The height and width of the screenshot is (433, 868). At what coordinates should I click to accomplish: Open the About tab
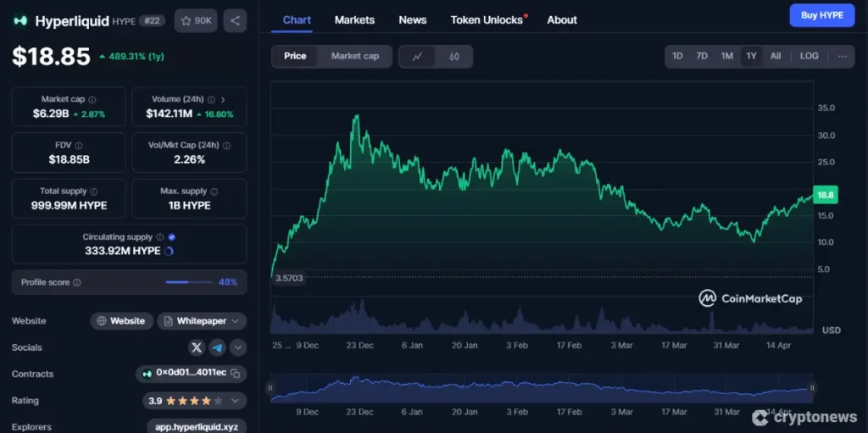pyautogui.click(x=562, y=20)
